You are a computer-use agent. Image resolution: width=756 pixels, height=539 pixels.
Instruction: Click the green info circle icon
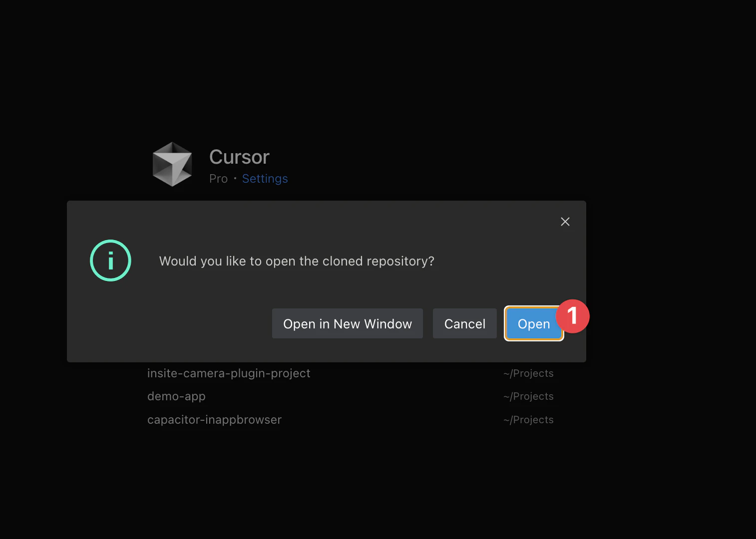tap(110, 260)
